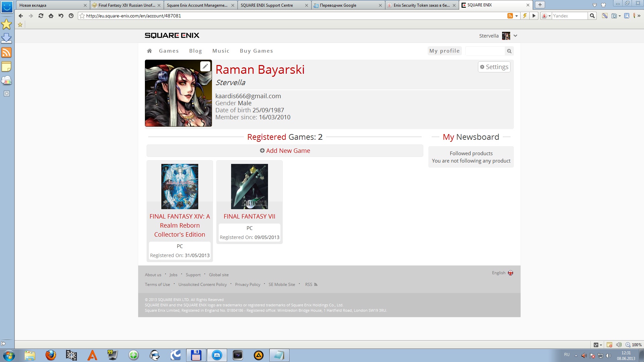Open the Games navigation menu
Image resolution: width=644 pixels, height=362 pixels.
169,51
